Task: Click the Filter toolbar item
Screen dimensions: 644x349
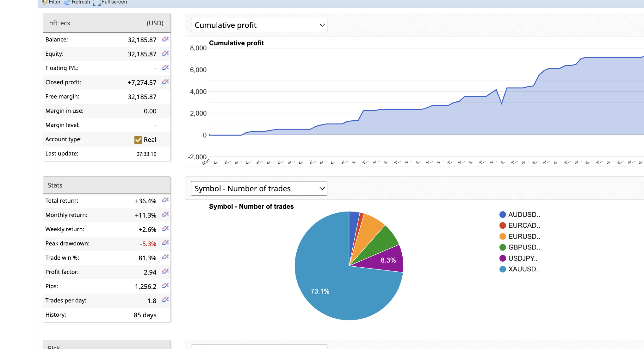Action: point(52,2)
